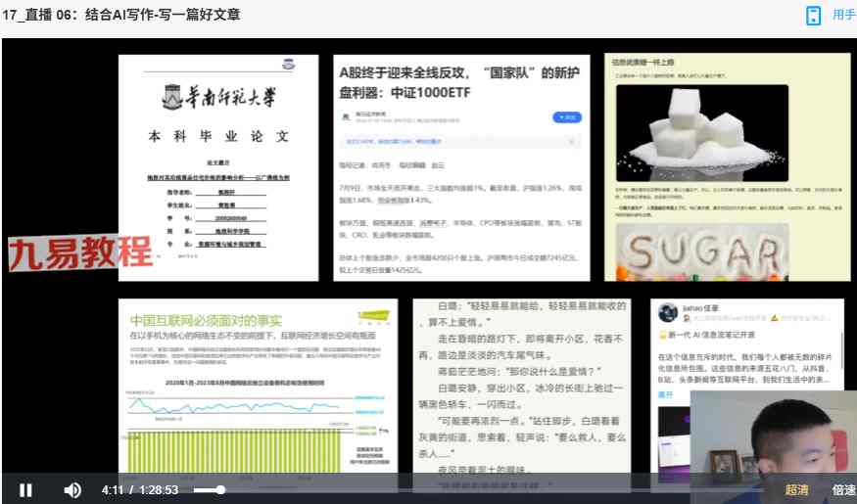
Task: Click the 九易教程 watermark label
Action: (x=80, y=253)
